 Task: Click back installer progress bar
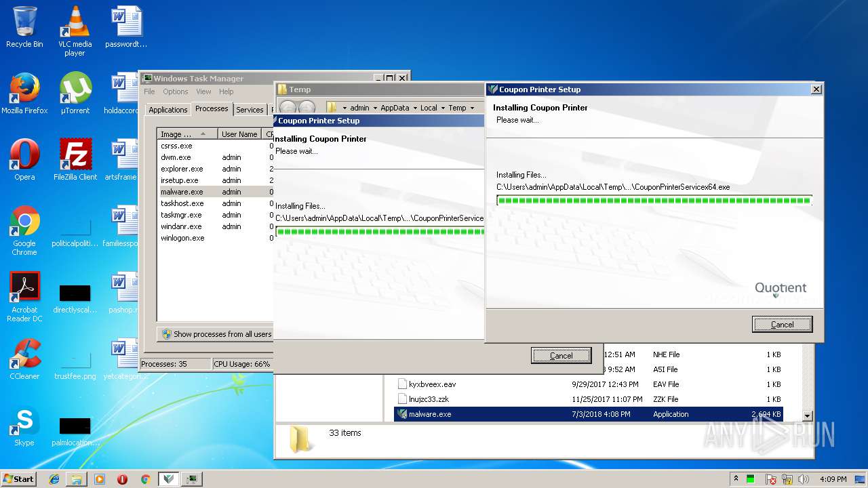coord(380,232)
